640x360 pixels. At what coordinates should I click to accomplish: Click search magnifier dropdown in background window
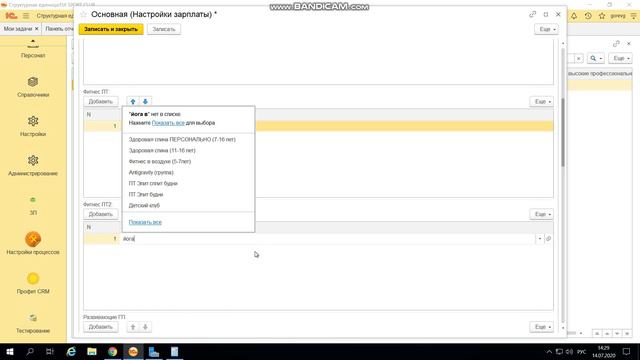pyautogui.click(x=596, y=58)
